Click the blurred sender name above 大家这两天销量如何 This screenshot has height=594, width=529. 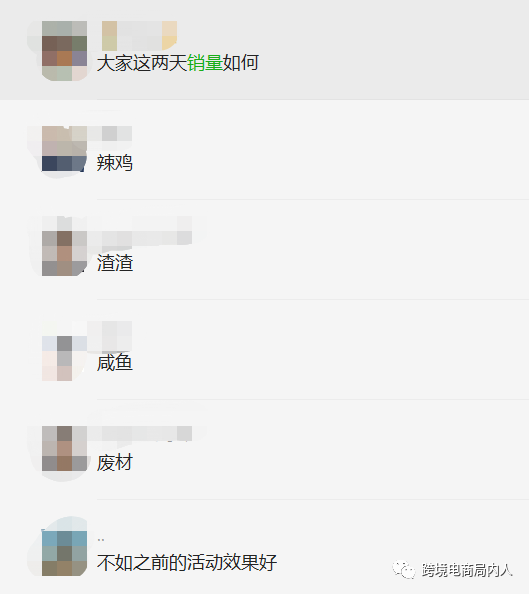pos(139,36)
